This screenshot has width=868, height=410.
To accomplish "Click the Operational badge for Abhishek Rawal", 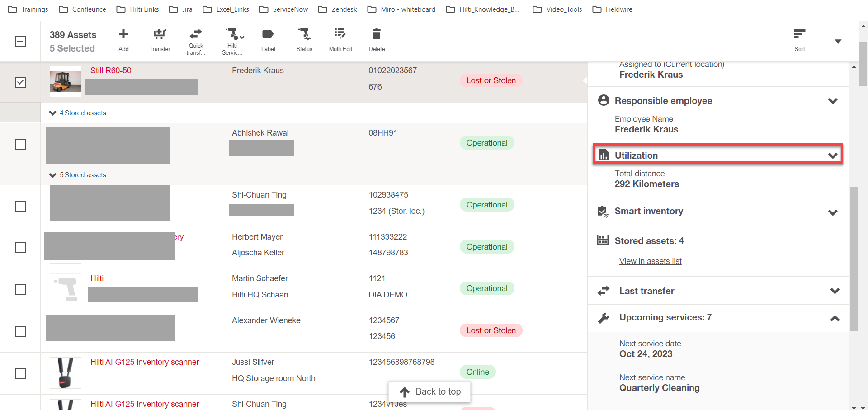I will [487, 143].
